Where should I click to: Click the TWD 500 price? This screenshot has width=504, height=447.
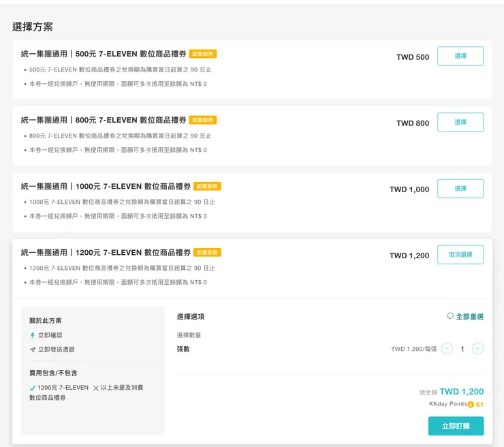pyautogui.click(x=413, y=57)
